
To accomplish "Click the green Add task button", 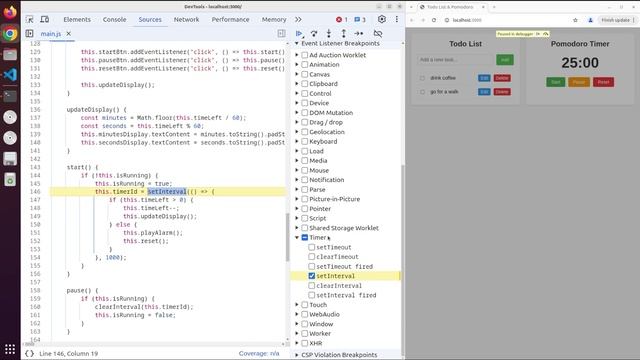I will tap(505, 60).
